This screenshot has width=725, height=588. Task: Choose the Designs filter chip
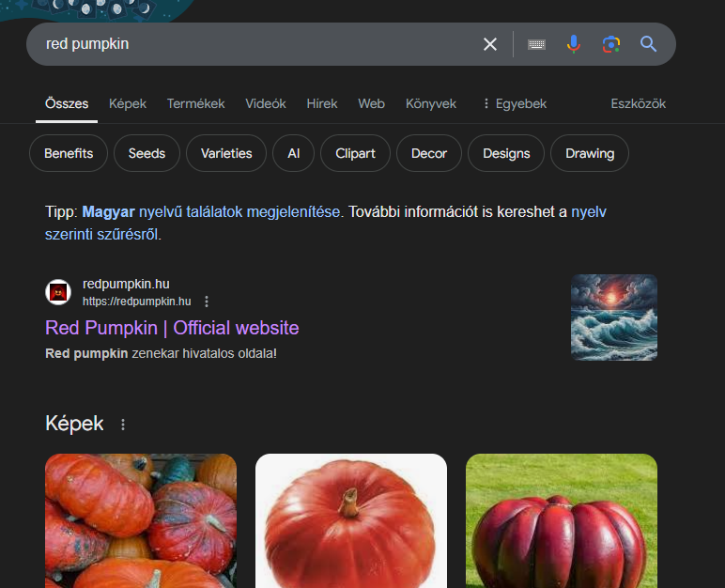tap(506, 153)
